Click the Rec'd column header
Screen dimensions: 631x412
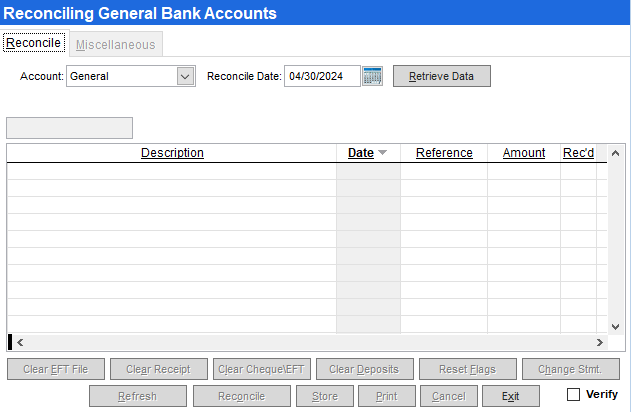click(578, 153)
